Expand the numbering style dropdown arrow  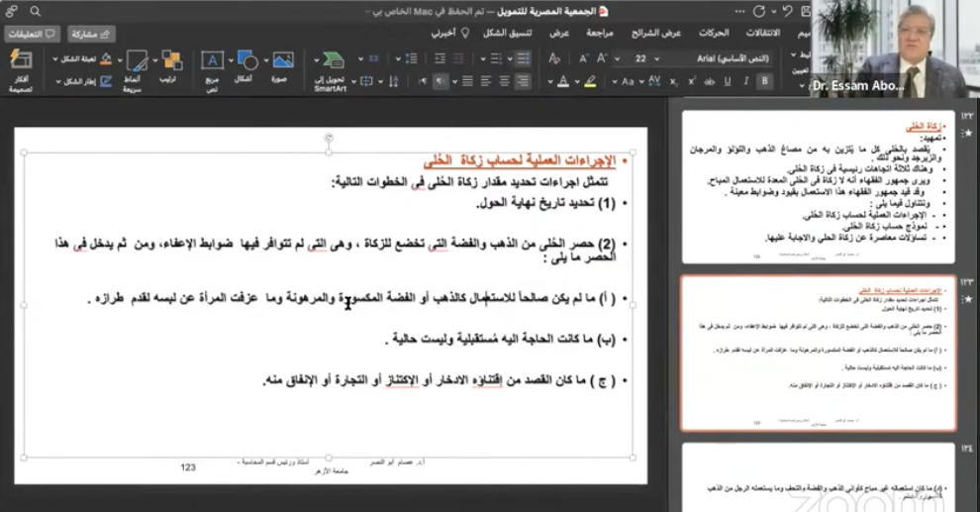(482, 59)
